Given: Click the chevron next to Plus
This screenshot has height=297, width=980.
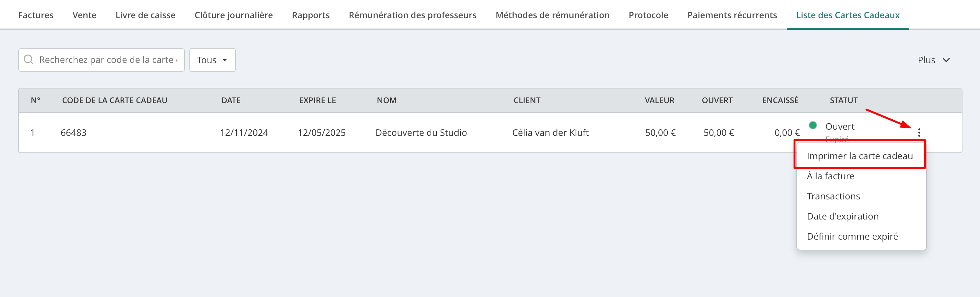Looking at the screenshot, I should click(946, 60).
